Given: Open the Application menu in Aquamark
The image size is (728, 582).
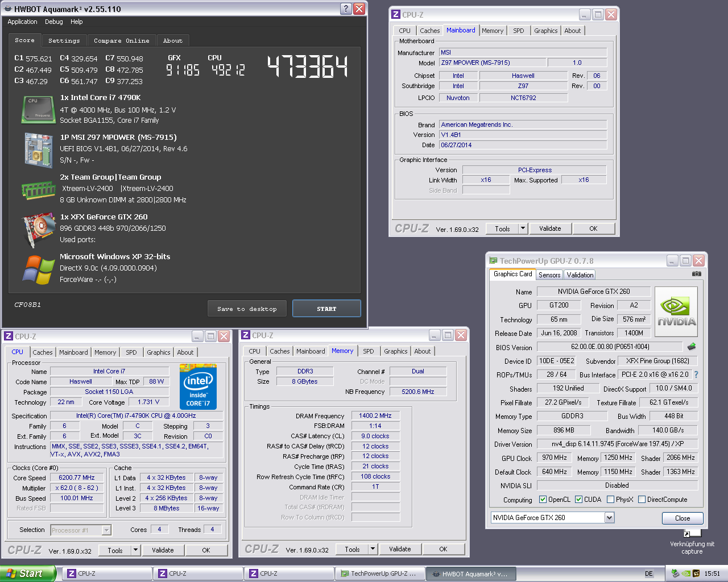Looking at the screenshot, I should pos(22,22).
